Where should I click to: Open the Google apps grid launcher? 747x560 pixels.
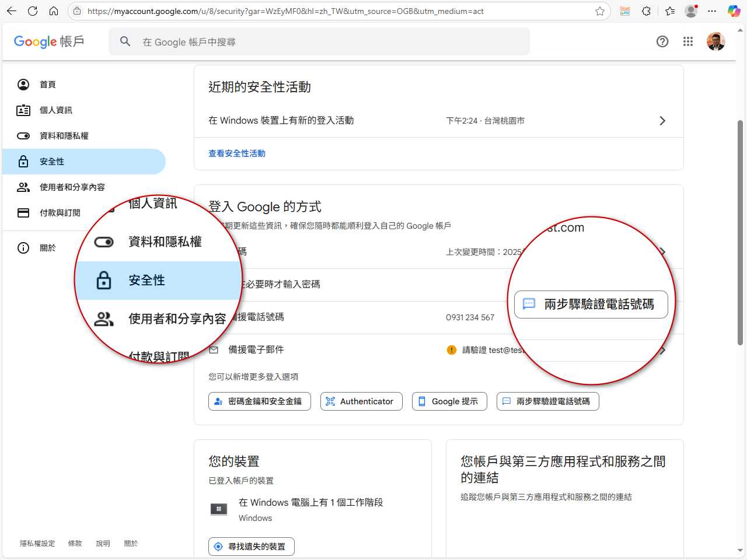[x=688, y=41]
